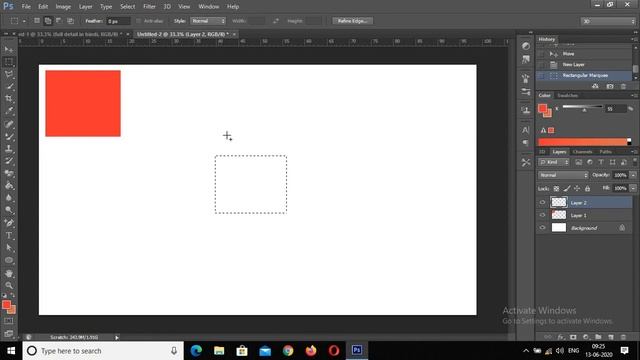The height and width of the screenshot is (360, 640).
Task: Hide the Background layer eye
Action: point(542,228)
